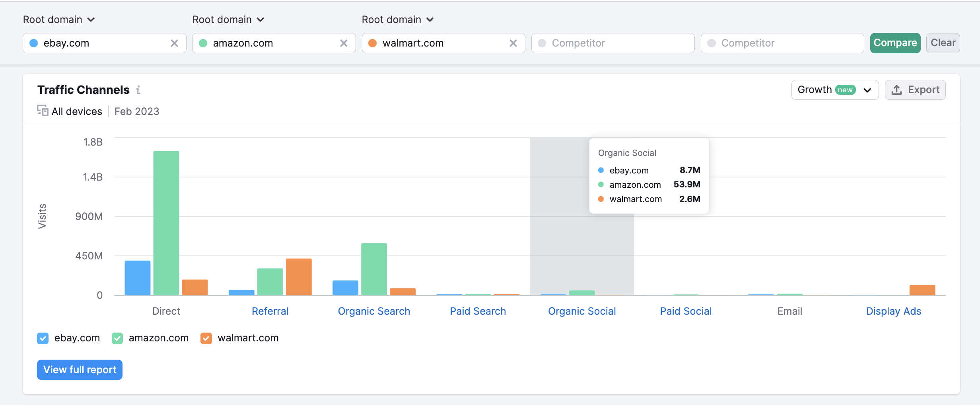Open the Paid Search channel link
The image size is (980, 405).
point(478,311)
